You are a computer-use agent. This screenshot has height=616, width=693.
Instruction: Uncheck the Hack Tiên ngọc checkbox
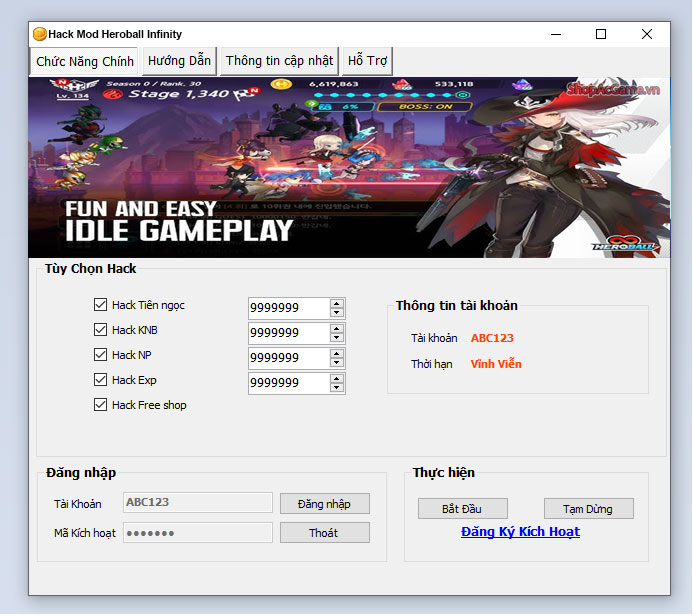pyautogui.click(x=100, y=305)
